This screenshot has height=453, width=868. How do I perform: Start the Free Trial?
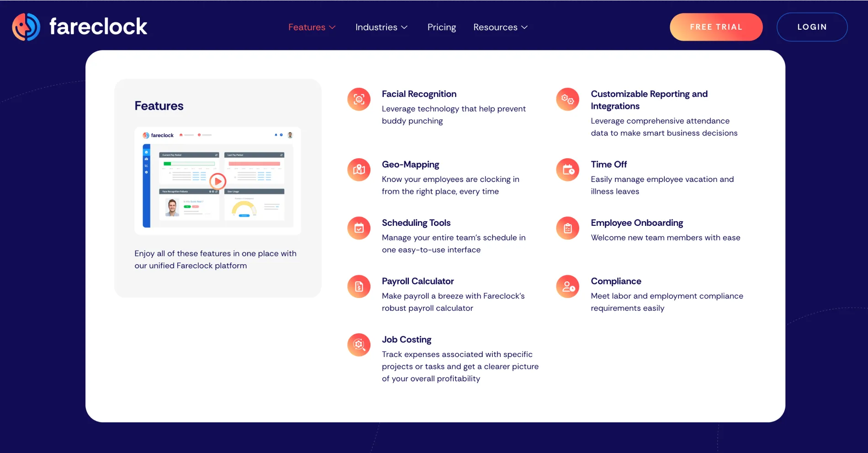click(716, 27)
